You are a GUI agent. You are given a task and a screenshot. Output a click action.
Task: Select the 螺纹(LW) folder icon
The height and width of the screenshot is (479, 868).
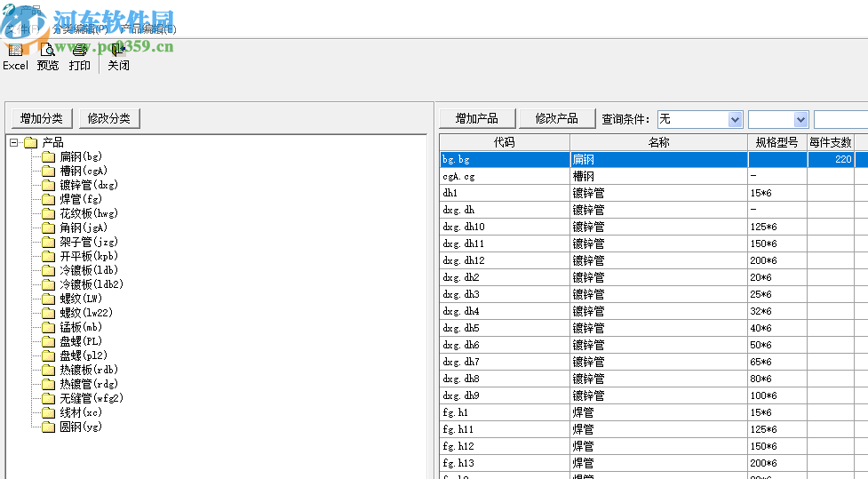49,299
